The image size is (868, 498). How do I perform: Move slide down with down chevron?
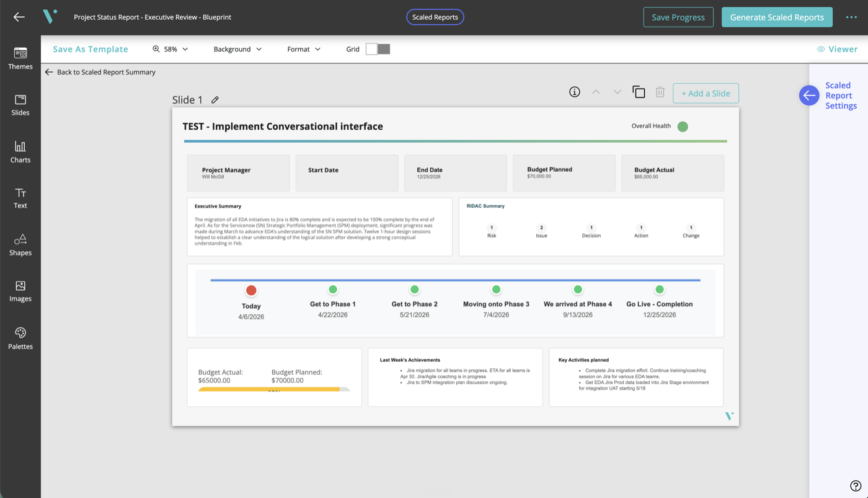617,92
